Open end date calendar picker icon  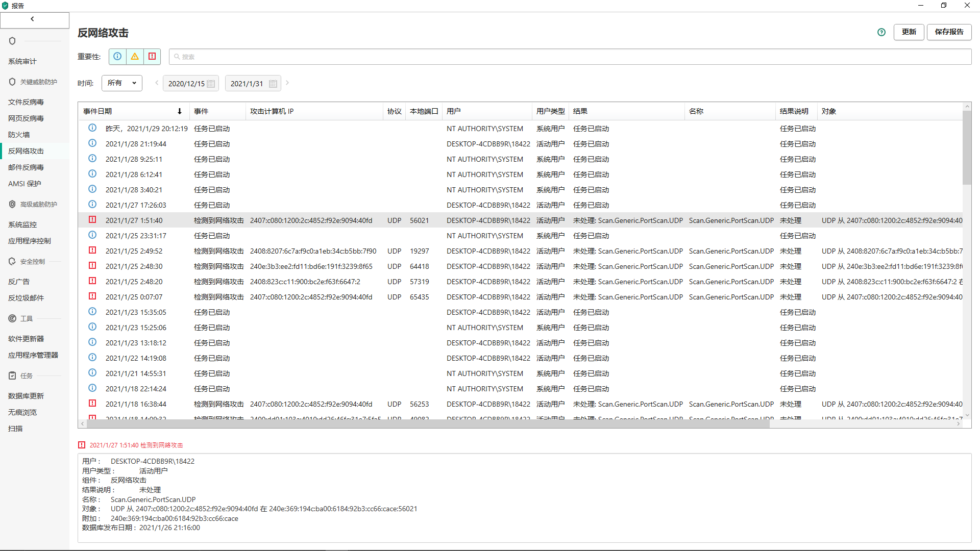tap(273, 84)
